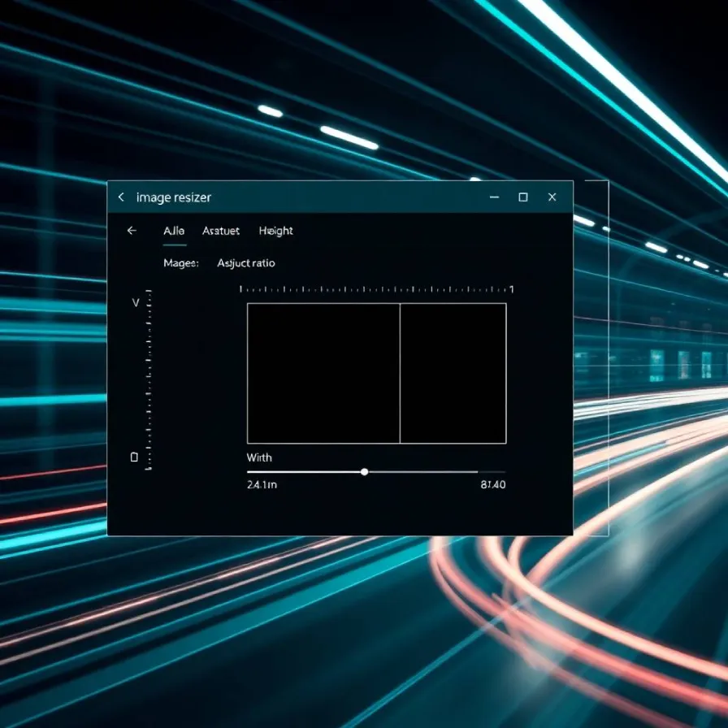
Task: Switch to the Aile tab
Action: click(174, 231)
